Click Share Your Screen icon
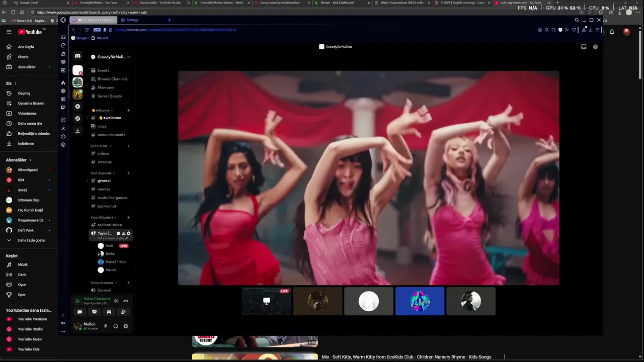Image resolution: width=644 pixels, height=362 pixels. tap(94, 312)
